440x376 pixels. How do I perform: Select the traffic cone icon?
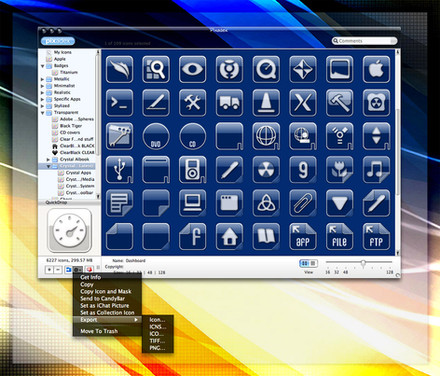(x=266, y=103)
